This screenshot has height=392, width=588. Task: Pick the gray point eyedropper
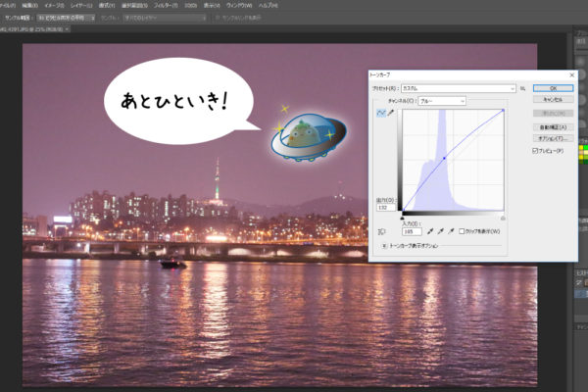click(x=440, y=231)
